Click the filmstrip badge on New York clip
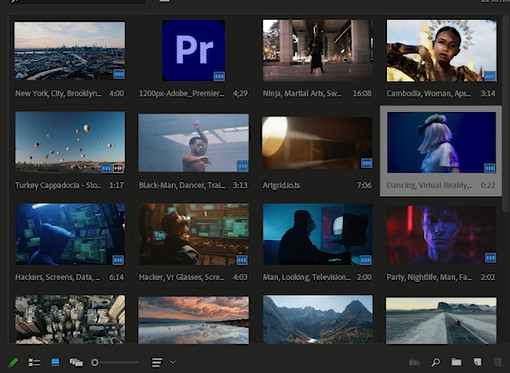Screen dimensions: 510x373 pos(119,74)
